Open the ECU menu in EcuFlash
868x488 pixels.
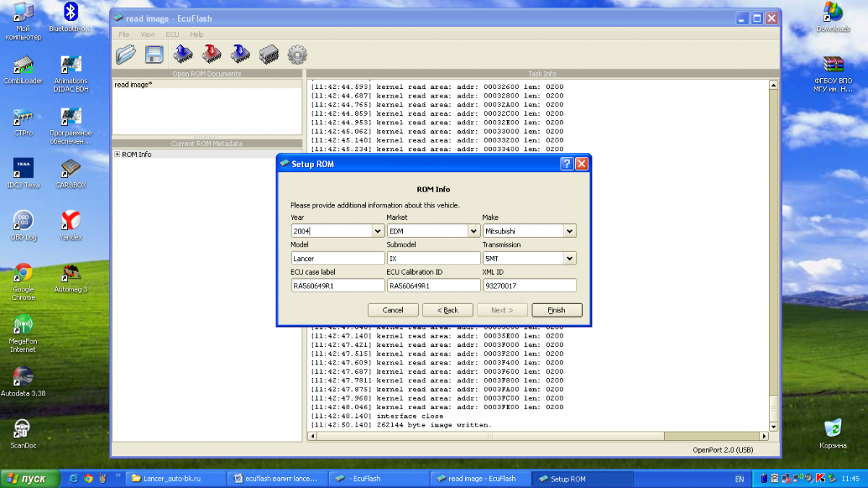(172, 34)
